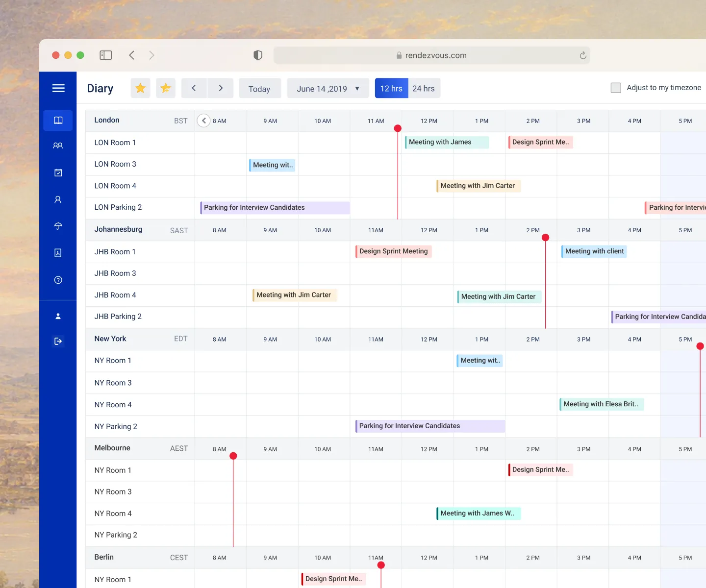
Task: Click the privacy shield icon
Action: [258, 55]
